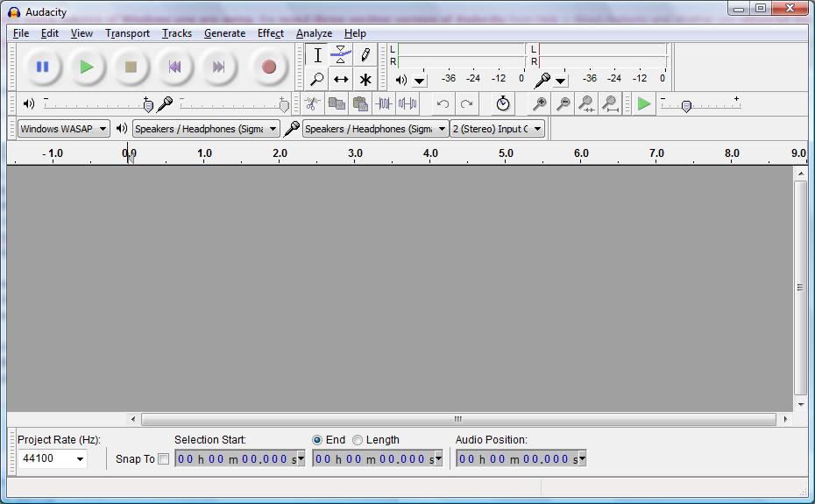Viewport: 815px width, 504px height.
Task: Click the Copy icon in edit toolbar
Action: pyautogui.click(x=337, y=104)
